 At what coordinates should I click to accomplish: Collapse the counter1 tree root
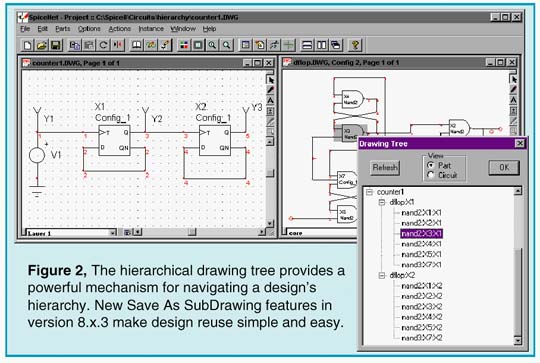(x=370, y=192)
